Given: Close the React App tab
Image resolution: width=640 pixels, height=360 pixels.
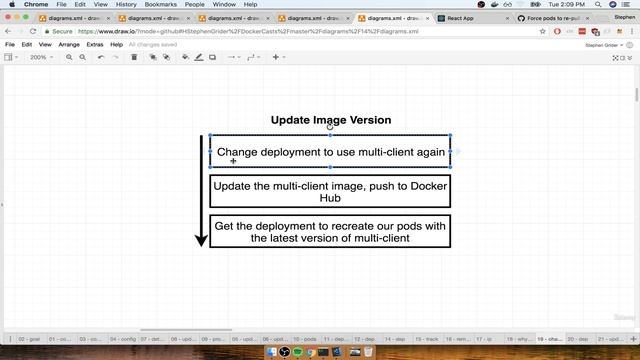Looking at the screenshot, I should [x=507, y=18].
